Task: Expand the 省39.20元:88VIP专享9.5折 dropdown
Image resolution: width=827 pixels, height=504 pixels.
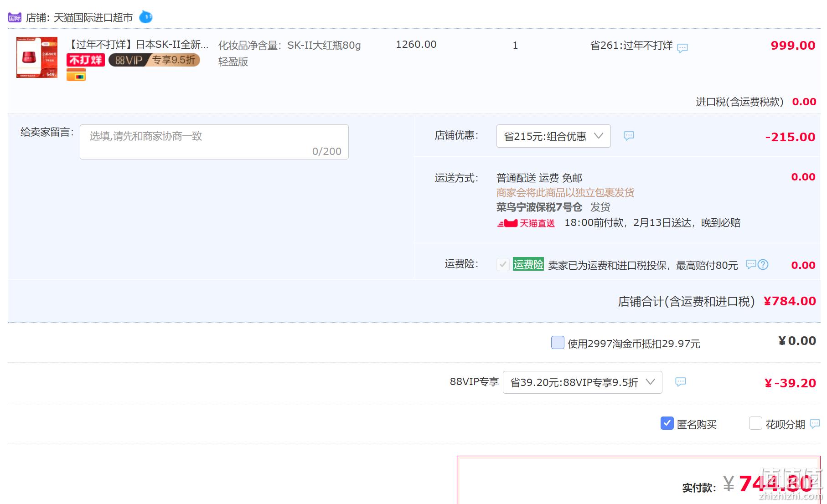Action: [582, 382]
